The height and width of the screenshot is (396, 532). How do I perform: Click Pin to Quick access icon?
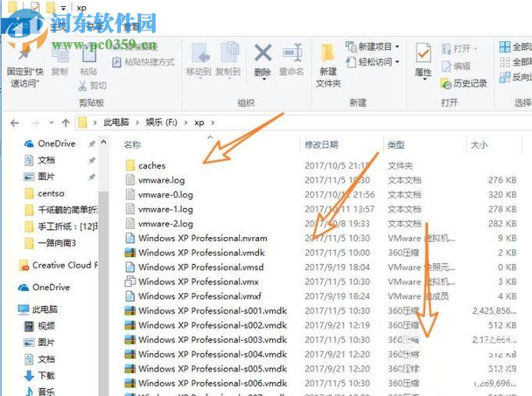pyautogui.click(x=24, y=55)
